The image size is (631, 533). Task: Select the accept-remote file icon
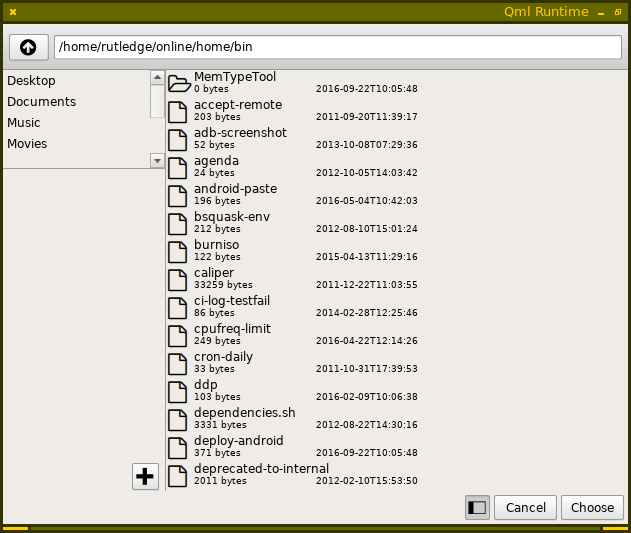178,111
